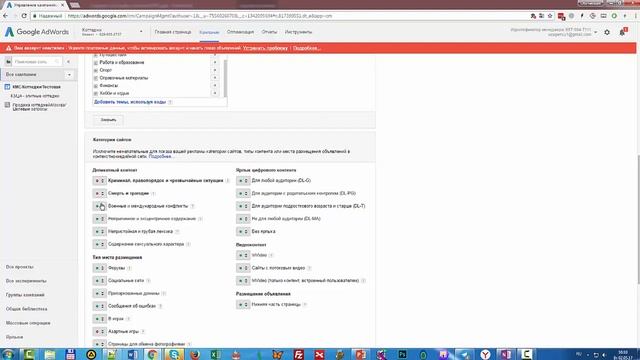
Task: Toggle exclusion for Криминал, правопорядок и чрезвычайные ситуации
Action: tap(99, 180)
